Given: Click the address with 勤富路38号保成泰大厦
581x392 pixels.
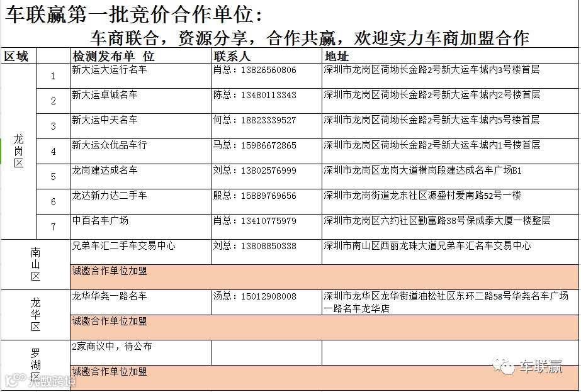Looking at the screenshot, I should tap(450, 227).
